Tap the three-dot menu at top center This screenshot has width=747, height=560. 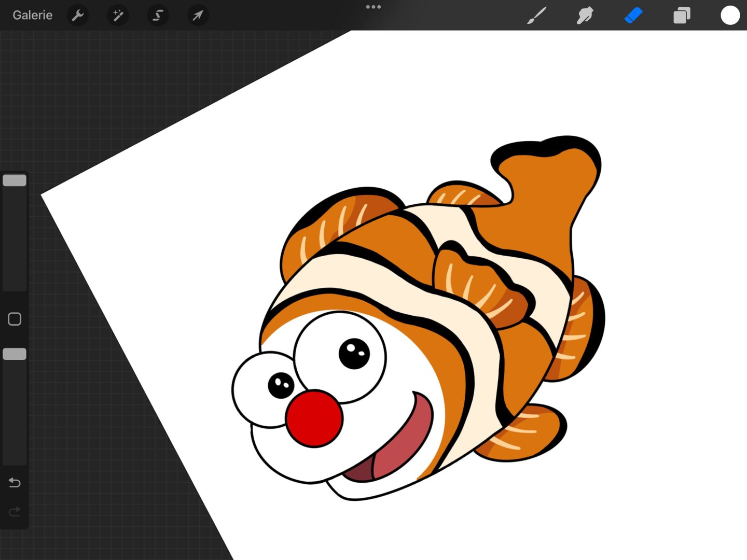374,7
